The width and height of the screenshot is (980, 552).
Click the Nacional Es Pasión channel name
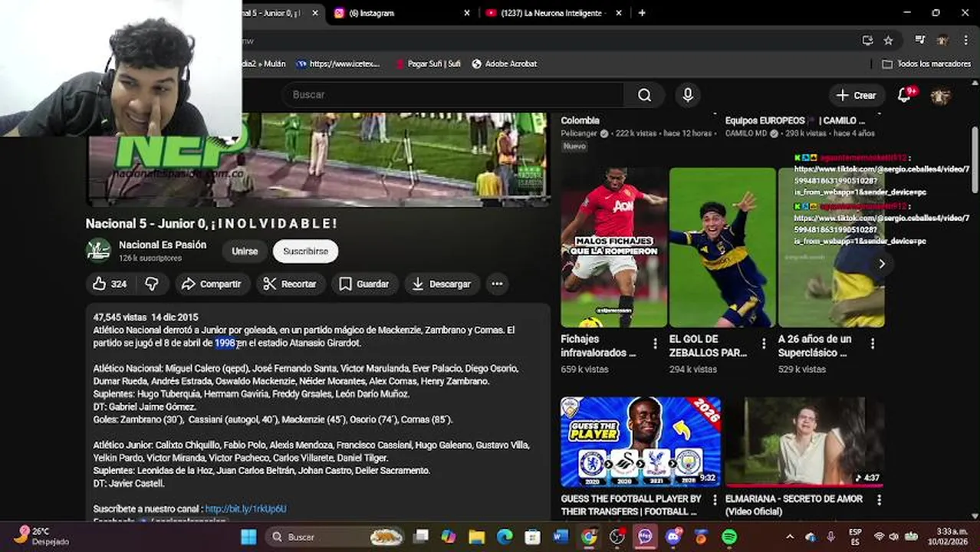click(x=163, y=245)
